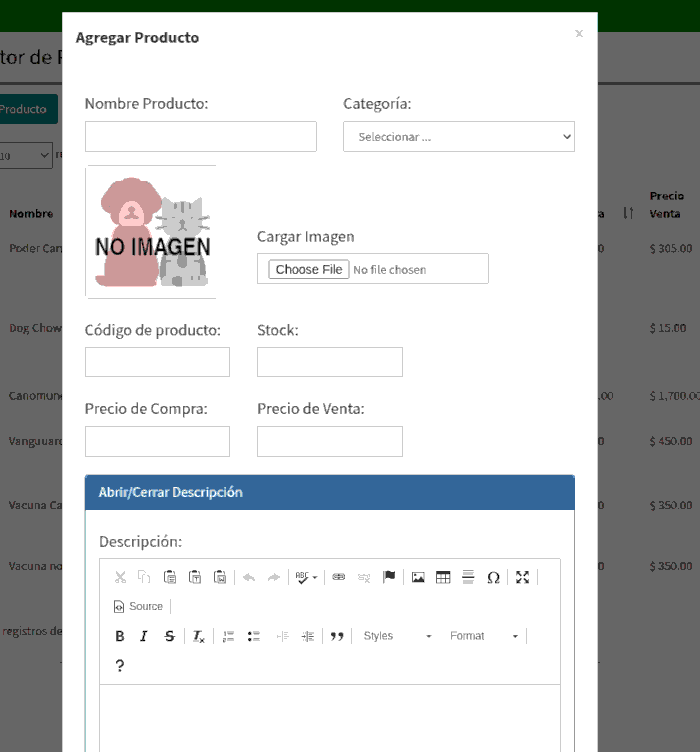Toggle block quote formatting

[337, 636]
